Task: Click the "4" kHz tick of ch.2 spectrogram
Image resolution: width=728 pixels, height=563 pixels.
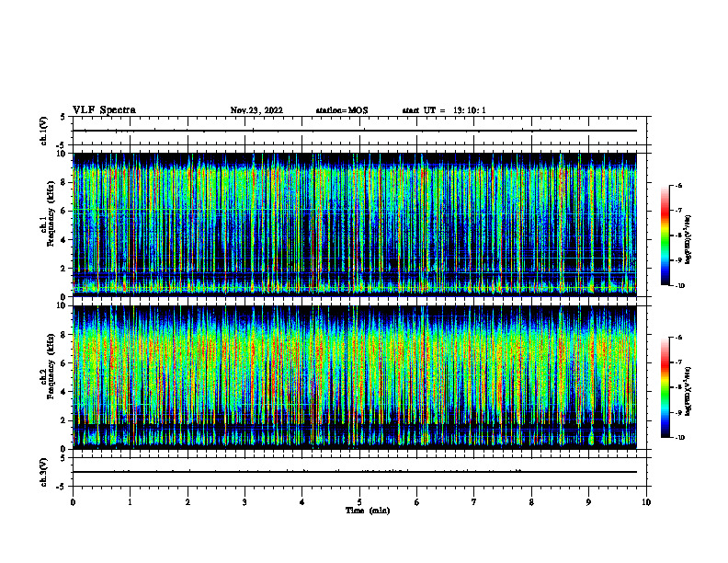Action: [x=64, y=392]
